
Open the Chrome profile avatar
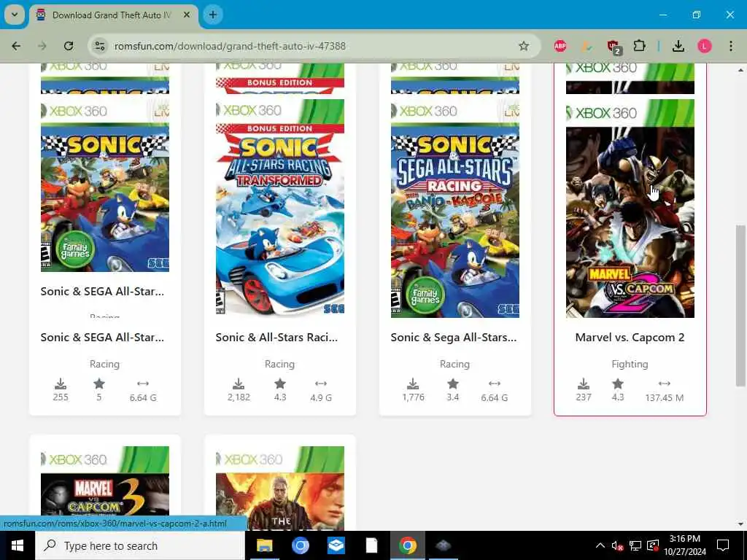pos(705,46)
